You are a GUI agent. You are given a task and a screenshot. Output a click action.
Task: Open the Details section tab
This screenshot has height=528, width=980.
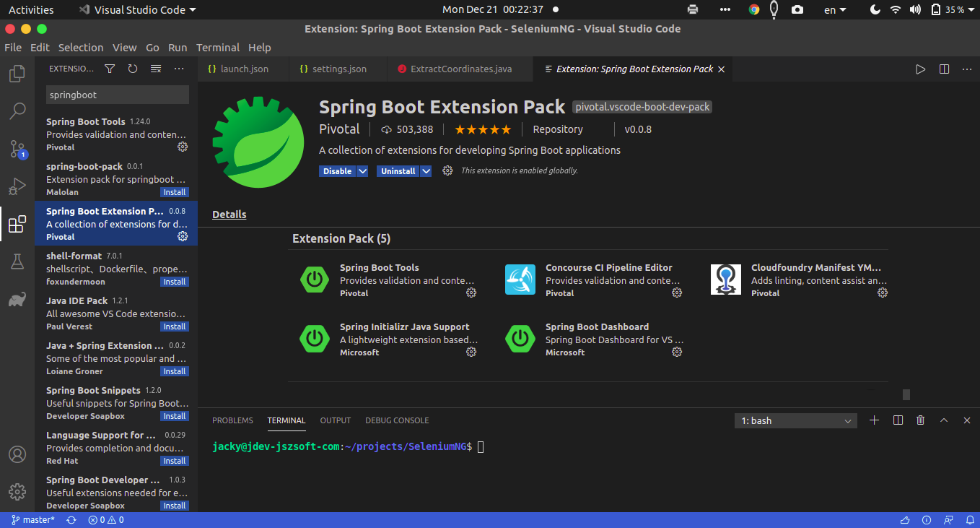[x=229, y=215]
